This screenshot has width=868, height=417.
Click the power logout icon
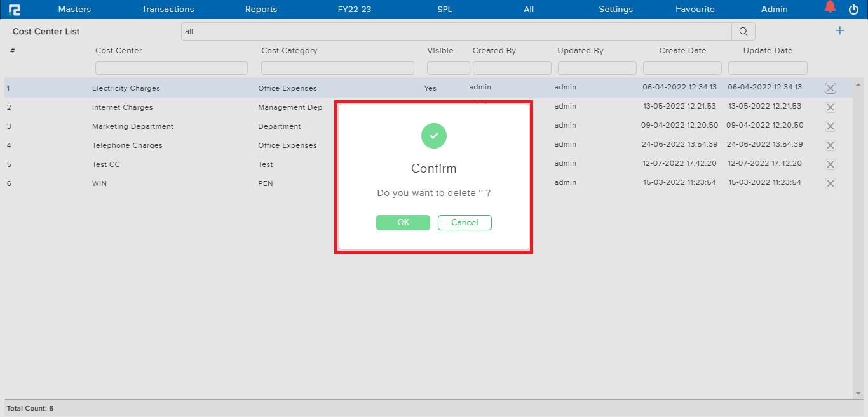coord(853,10)
